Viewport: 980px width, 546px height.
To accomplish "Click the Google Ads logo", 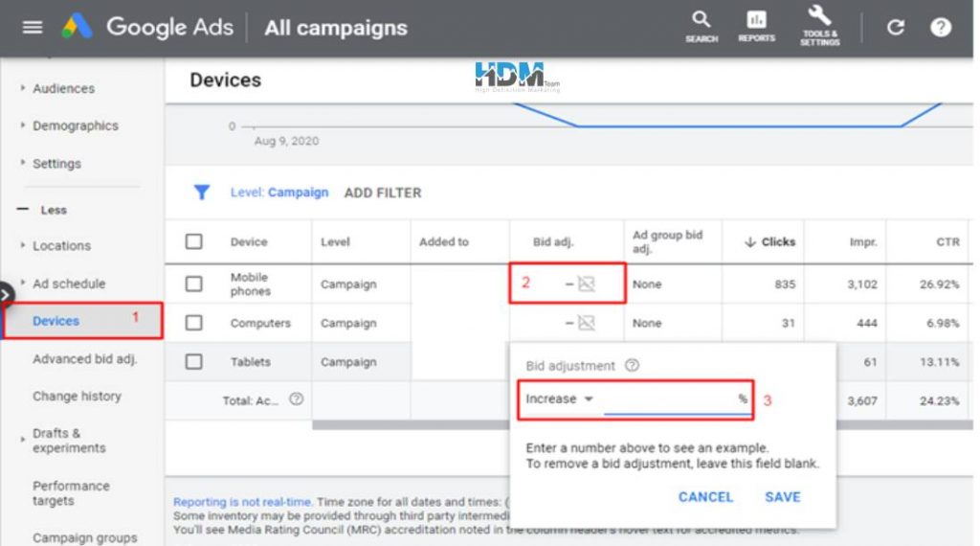I will coord(77,27).
